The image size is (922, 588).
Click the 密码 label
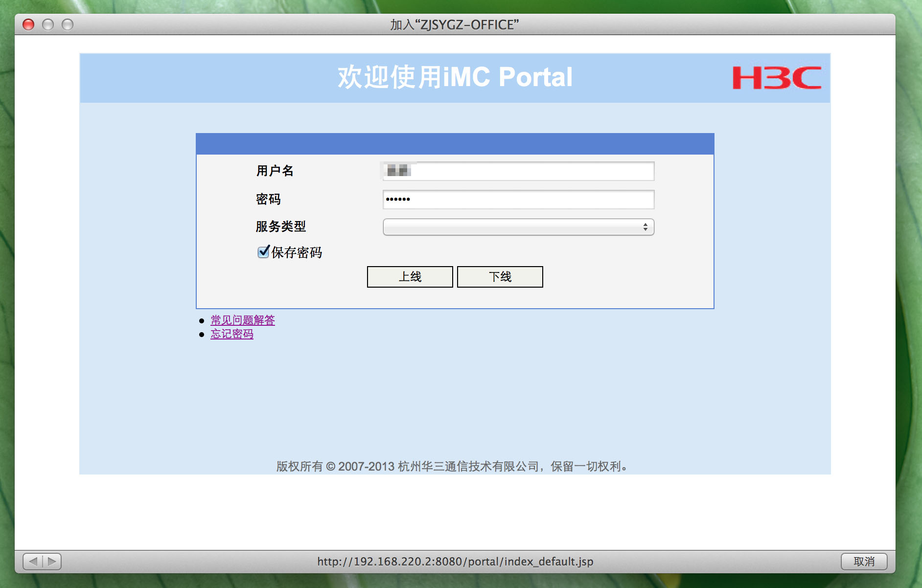click(269, 199)
